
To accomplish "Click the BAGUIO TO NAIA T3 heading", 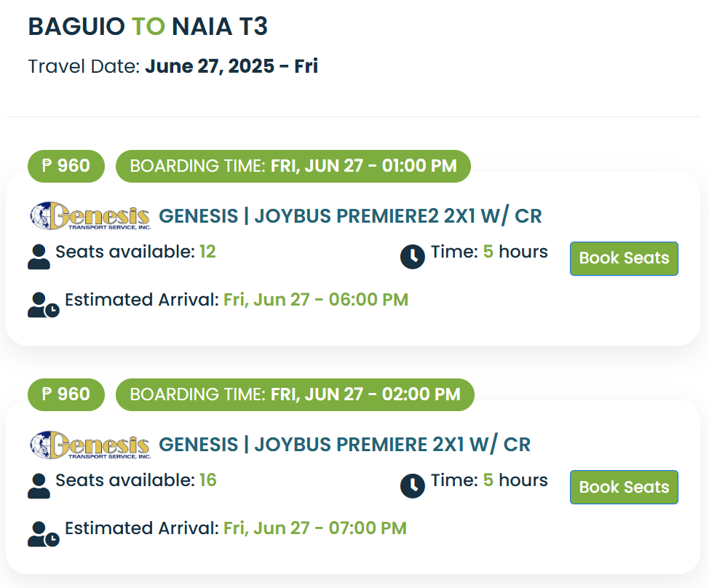I will (x=148, y=27).
